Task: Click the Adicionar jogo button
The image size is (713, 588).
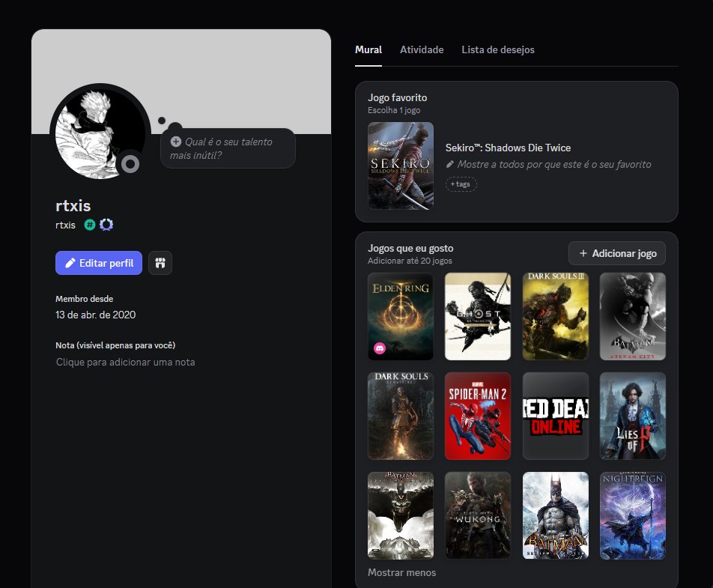Action: pos(617,253)
